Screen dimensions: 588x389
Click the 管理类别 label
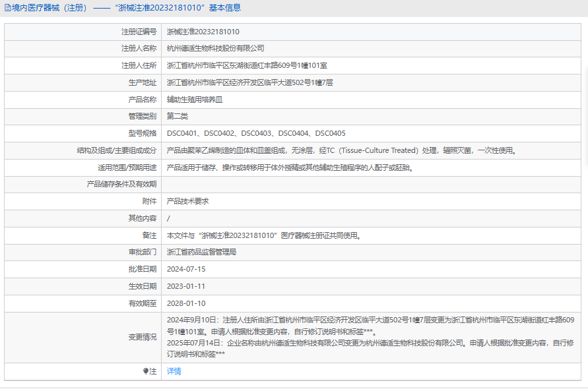point(143,116)
